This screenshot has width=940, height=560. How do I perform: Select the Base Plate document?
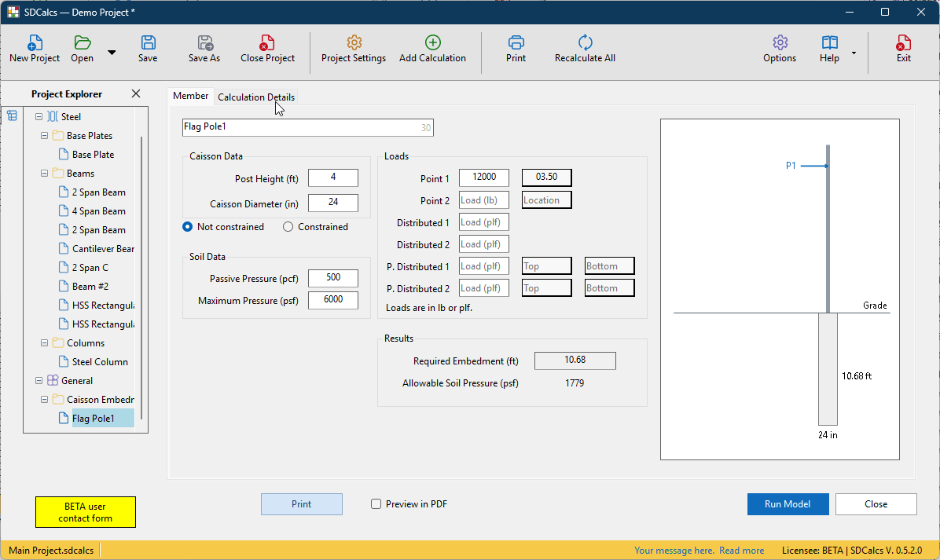pyautogui.click(x=92, y=155)
